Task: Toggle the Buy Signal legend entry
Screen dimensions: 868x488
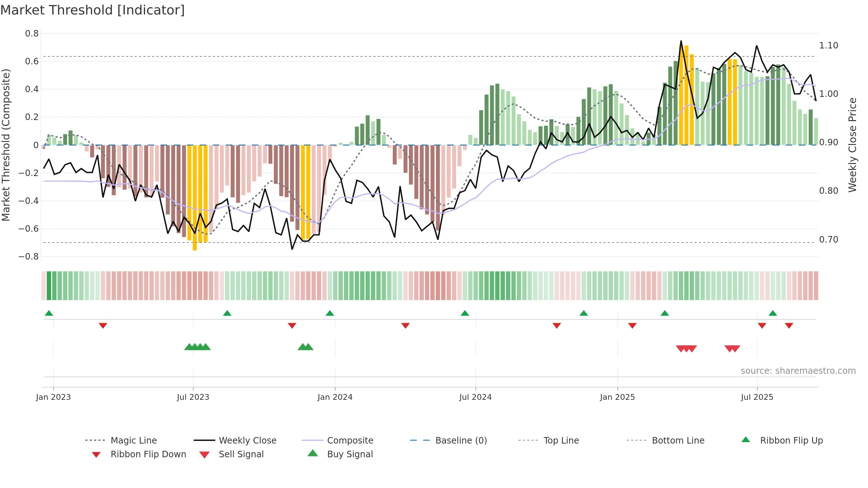Action: pos(340,454)
